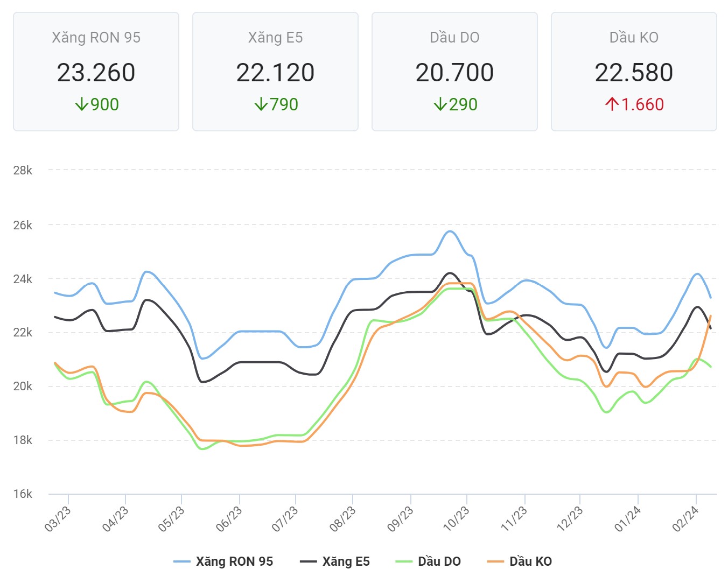This screenshot has width=728, height=576.
Task: Toggle the Xăng RON 95 series legend label
Action: click(x=234, y=561)
